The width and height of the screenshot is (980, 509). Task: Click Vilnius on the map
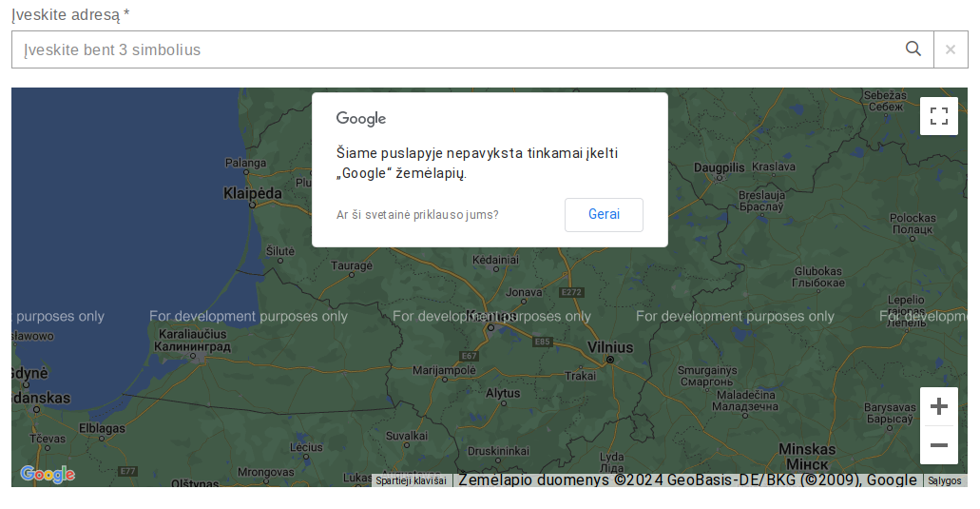610,347
